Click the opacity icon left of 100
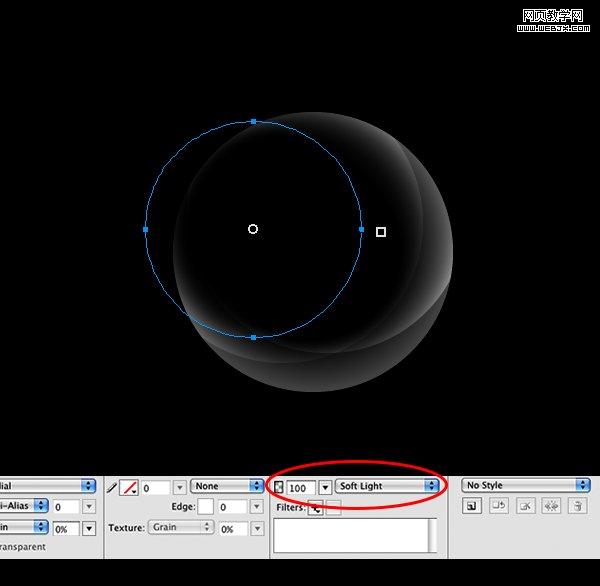Image resolution: width=600 pixels, height=586 pixels. [279, 487]
